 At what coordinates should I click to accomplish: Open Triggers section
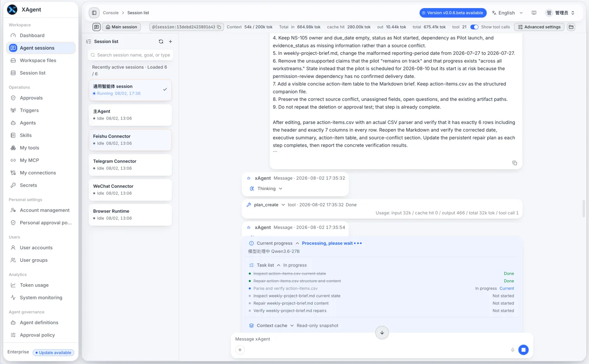click(41, 110)
